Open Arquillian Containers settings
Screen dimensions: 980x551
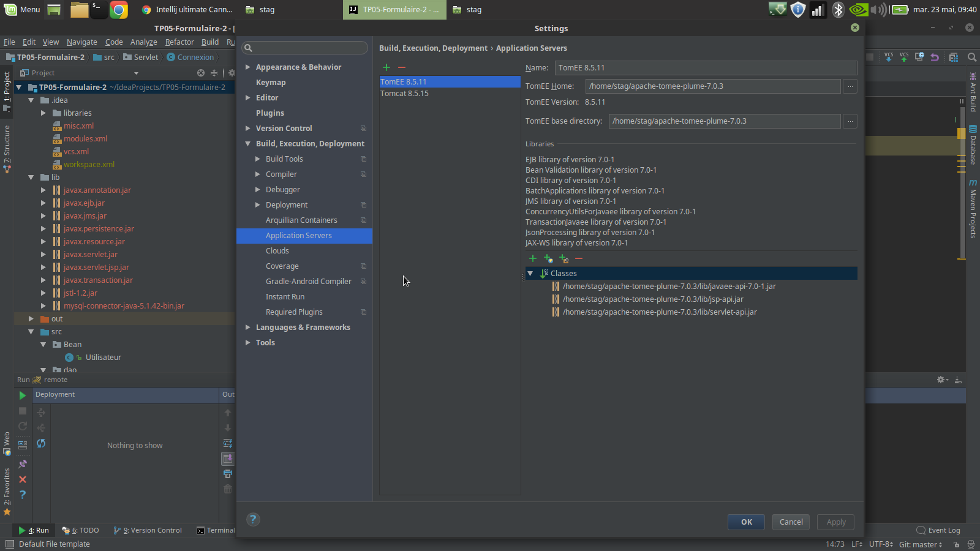pos(301,220)
